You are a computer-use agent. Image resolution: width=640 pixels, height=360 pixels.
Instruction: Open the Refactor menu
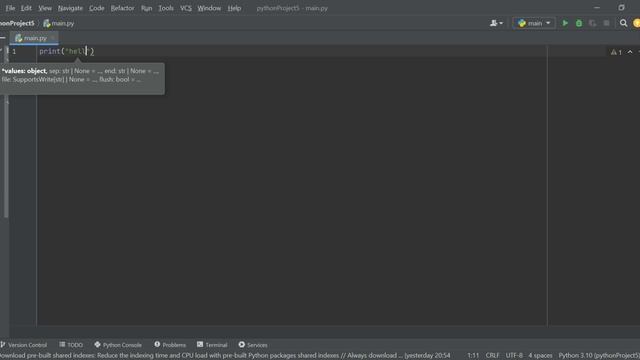click(x=122, y=8)
